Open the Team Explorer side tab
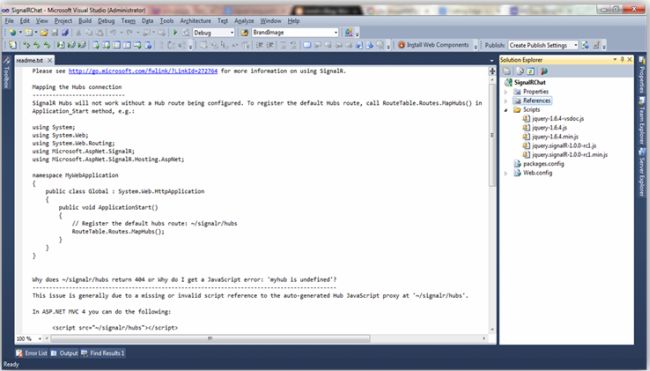 [642, 121]
